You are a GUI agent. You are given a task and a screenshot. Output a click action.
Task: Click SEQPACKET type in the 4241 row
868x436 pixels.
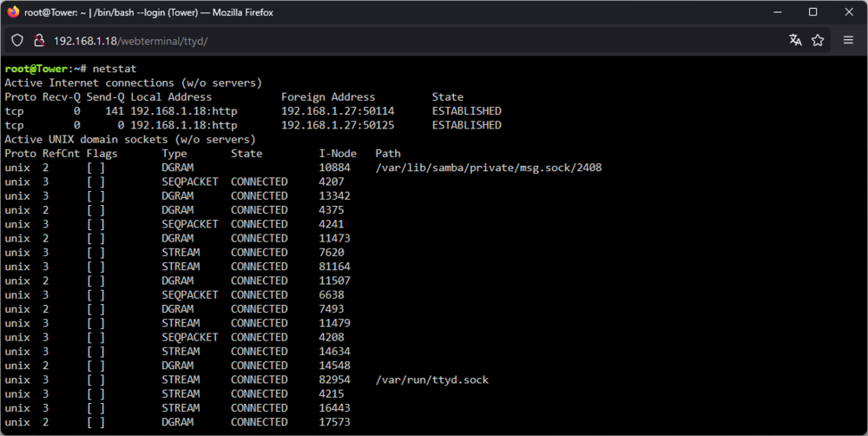pyautogui.click(x=190, y=224)
